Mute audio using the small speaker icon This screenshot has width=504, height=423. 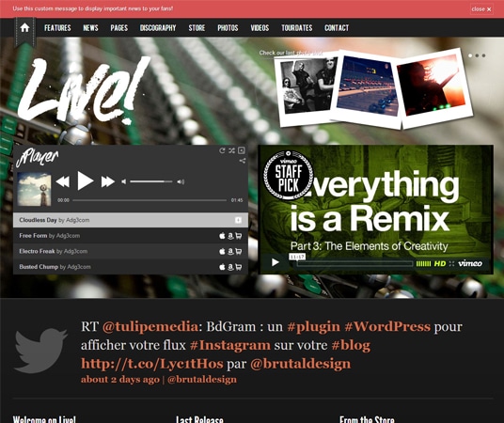(124, 182)
